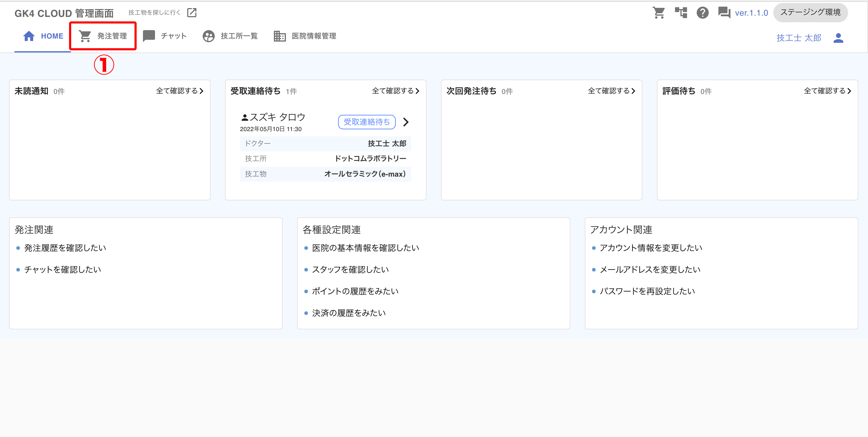Click パスワードを再設定したい link
Image resolution: width=868 pixels, height=437 pixels.
pos(647,291)
